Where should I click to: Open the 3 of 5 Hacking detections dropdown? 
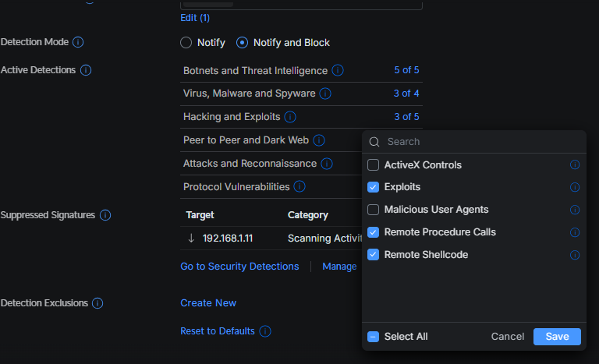[x=406, y=117]
